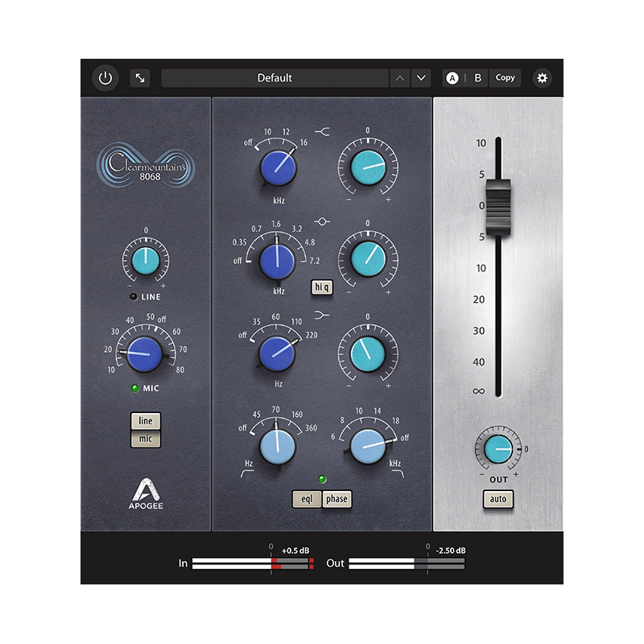Click the mid band gain teal knob

pyautogui.click(x=368, y=258)
